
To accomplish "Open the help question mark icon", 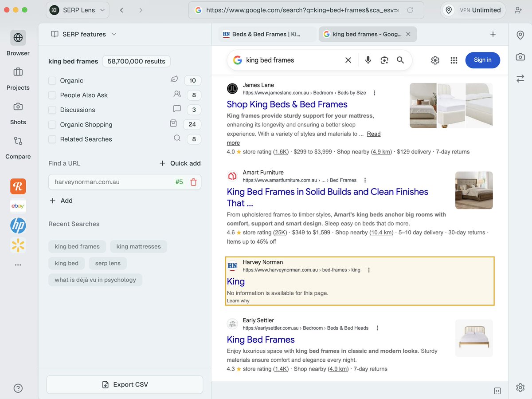I will 18,388.
